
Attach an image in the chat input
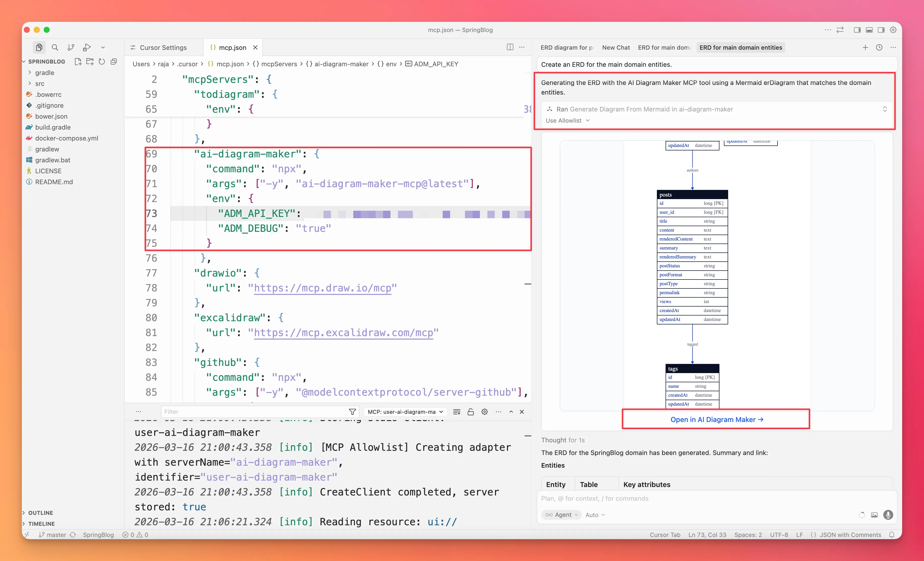coord(875,515)
